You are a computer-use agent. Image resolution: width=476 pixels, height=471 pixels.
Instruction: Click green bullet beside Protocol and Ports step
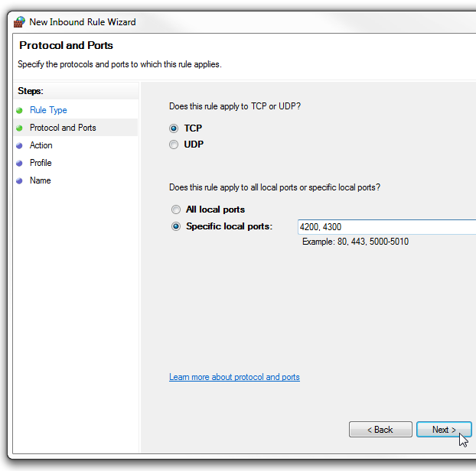(19, 128)
